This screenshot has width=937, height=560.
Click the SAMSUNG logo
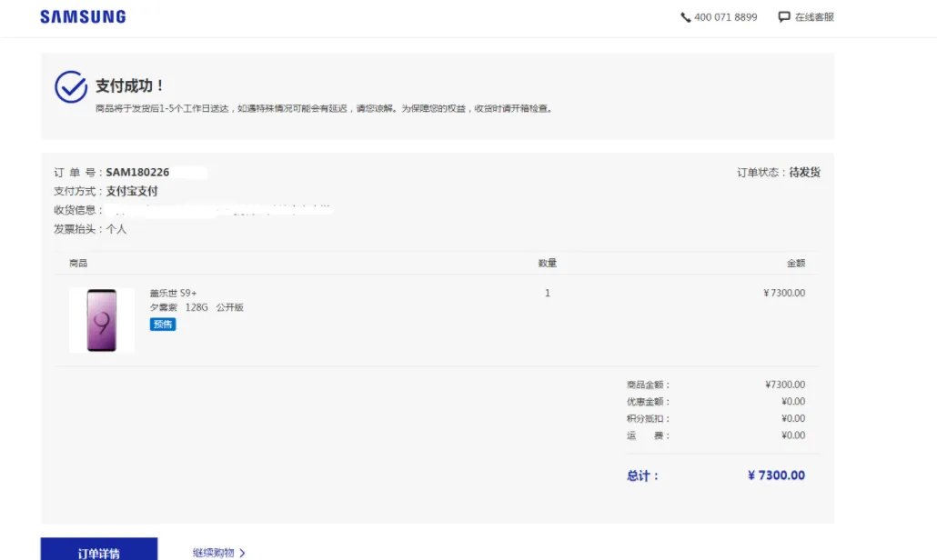(82, 15)
